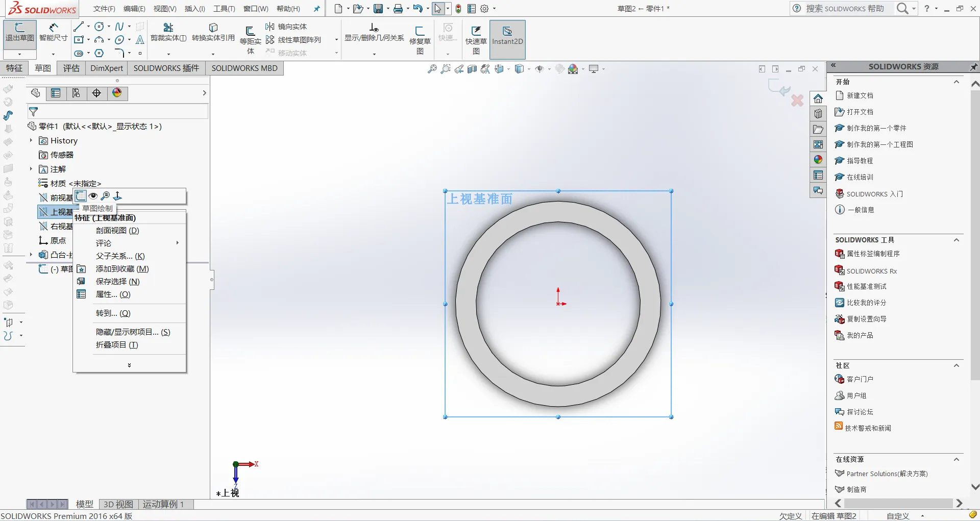This screenshot has width=980, height=521.
Task: Open the Circle tool dropdown arrow
Action: [109, 27]
